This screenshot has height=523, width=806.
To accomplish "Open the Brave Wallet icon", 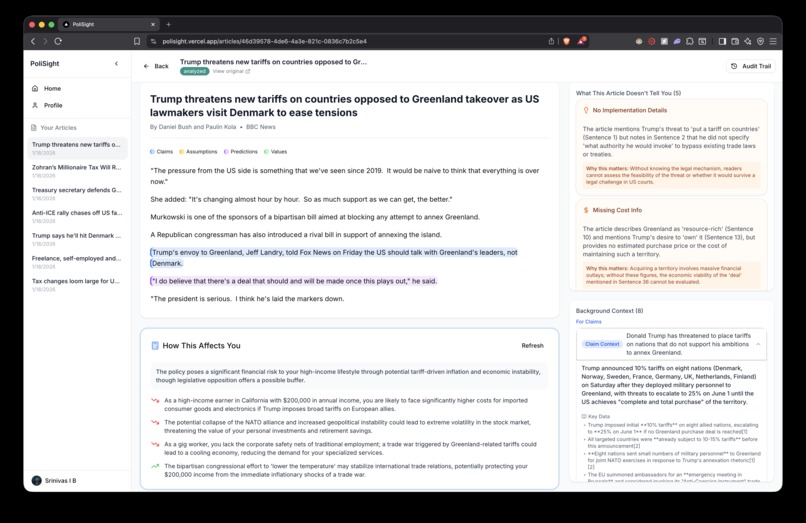I will point(735,41).
